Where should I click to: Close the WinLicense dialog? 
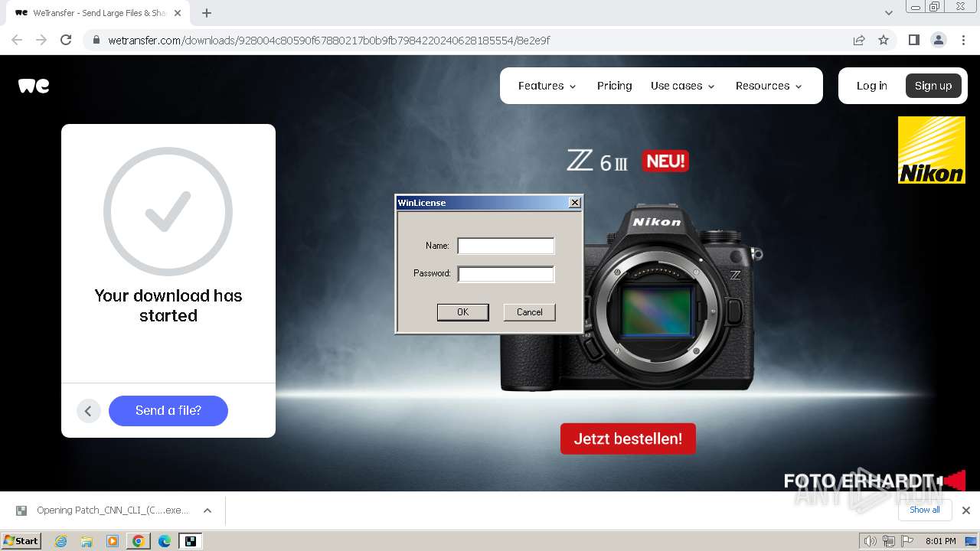click(575, 203)
